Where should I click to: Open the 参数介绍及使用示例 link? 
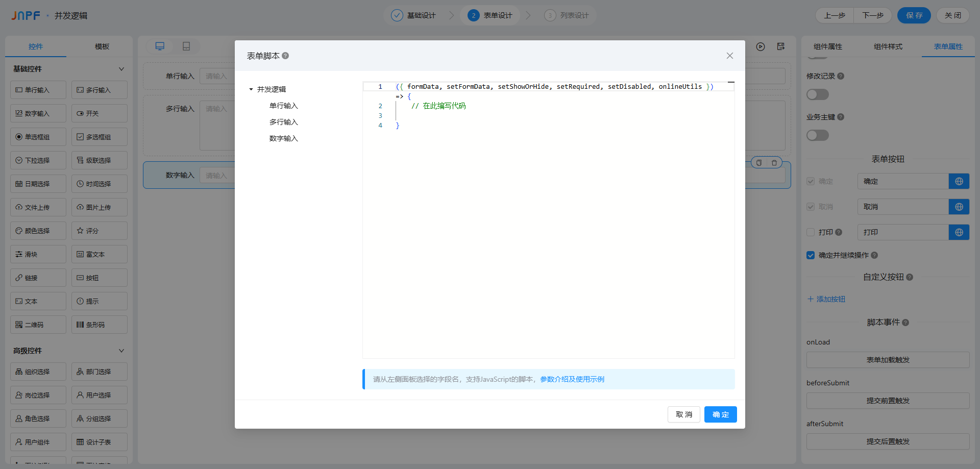coord(572,379)
